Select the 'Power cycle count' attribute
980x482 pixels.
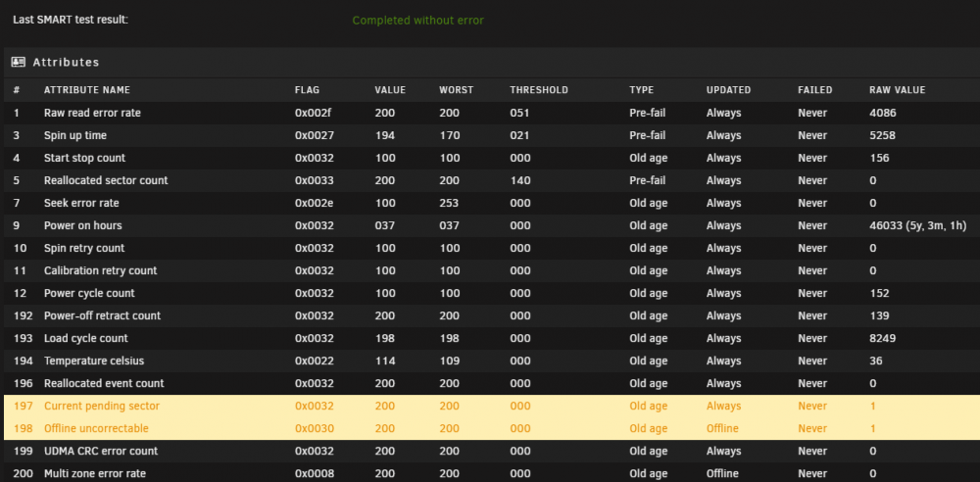pos(89,293)
